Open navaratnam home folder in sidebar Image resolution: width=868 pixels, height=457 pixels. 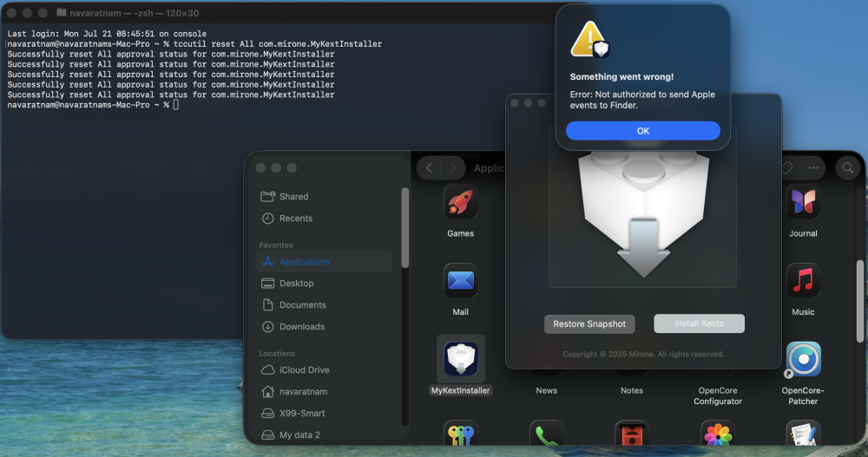point(324,391)
